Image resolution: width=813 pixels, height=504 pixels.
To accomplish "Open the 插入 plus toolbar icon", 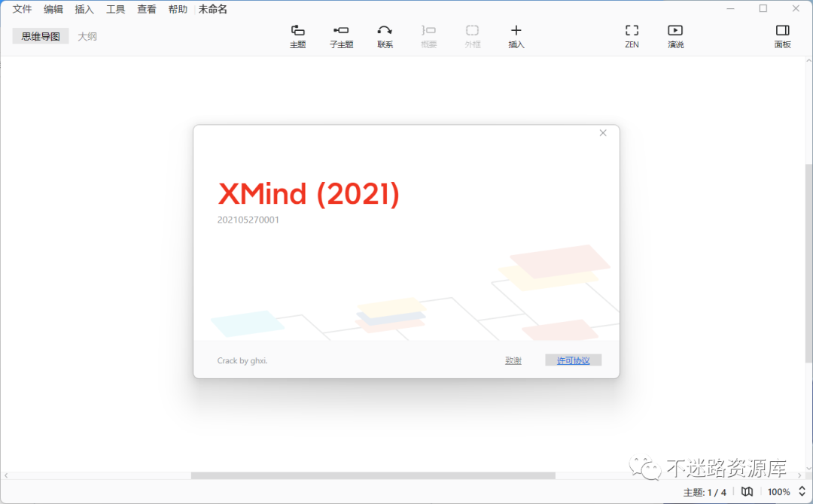I will pos(516,36).
